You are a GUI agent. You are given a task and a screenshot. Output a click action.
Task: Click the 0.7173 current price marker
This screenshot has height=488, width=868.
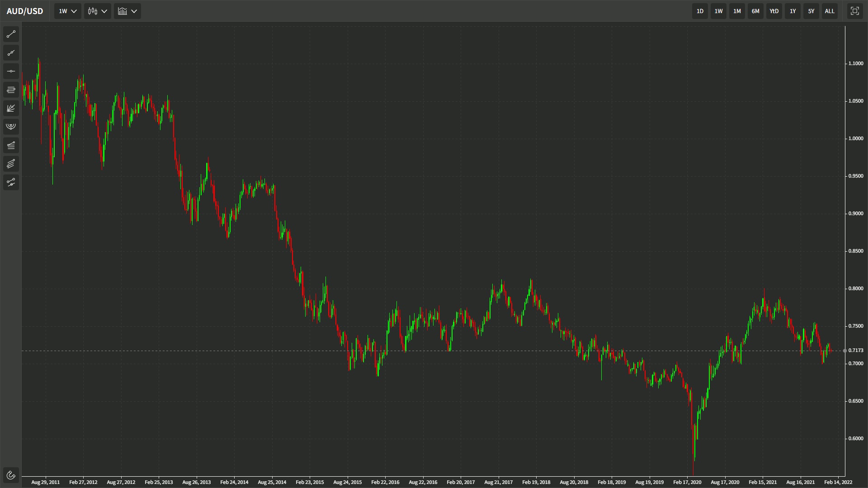point(855,351)
